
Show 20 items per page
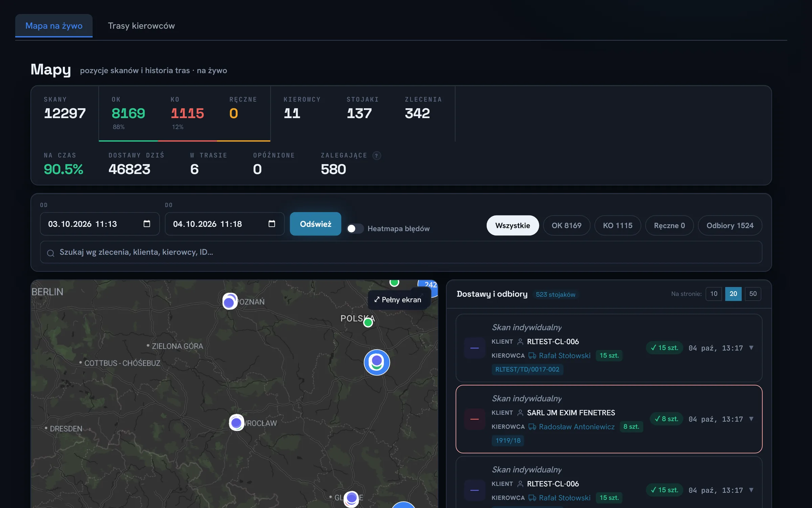click(x=733, y=294)
